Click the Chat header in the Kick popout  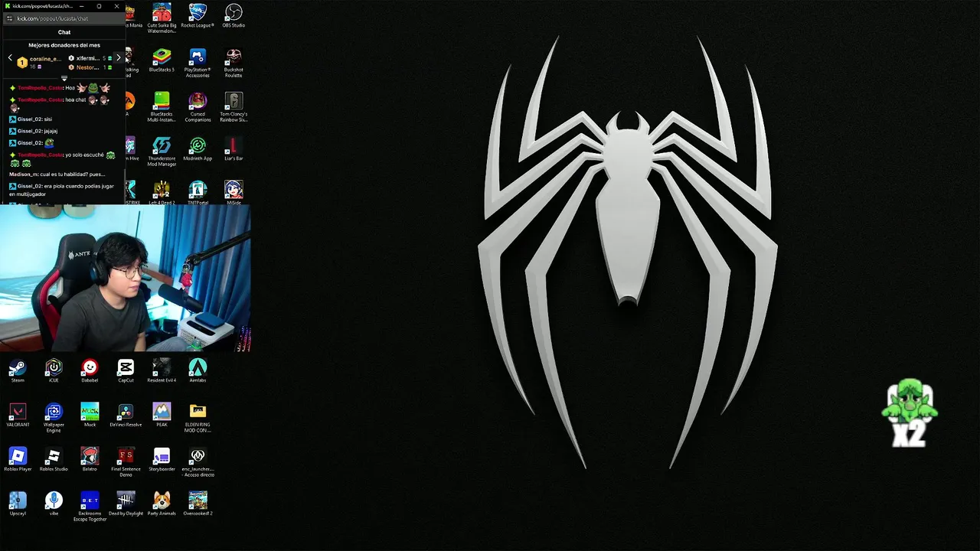click(64, 32)
